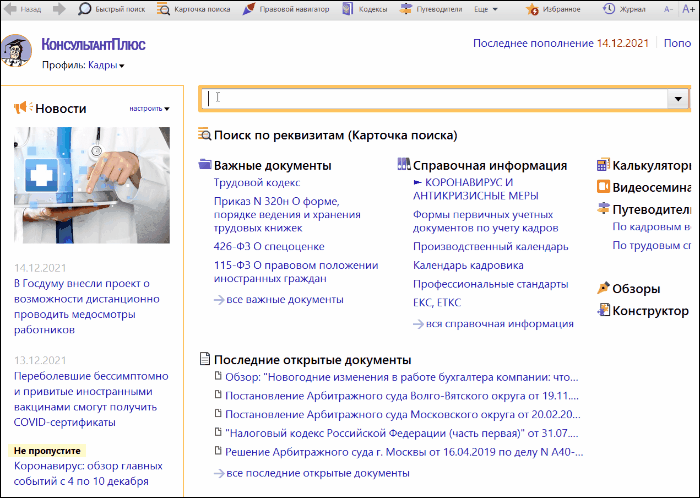This screenshot has height=498, width=700.
Task: Click the Новости megaphone icon
Action: point(23,108)
